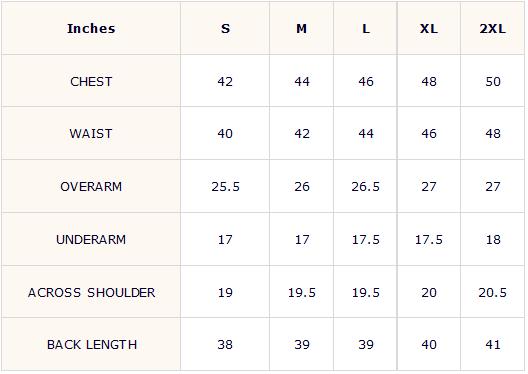
Task: Click back length value 38
Action: pos(225,344)
